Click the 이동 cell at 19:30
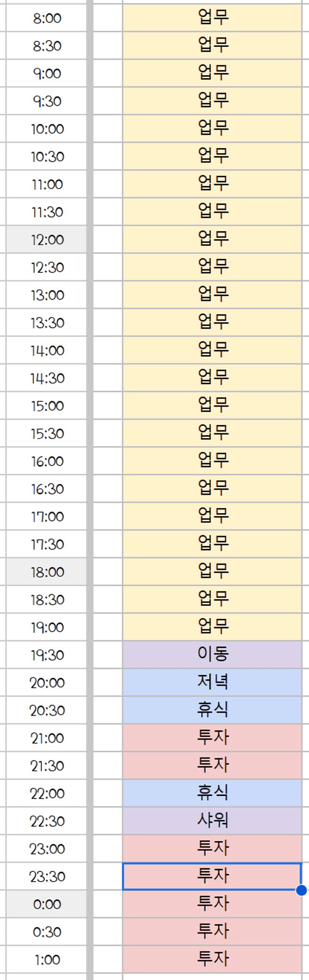 [212, 654]
